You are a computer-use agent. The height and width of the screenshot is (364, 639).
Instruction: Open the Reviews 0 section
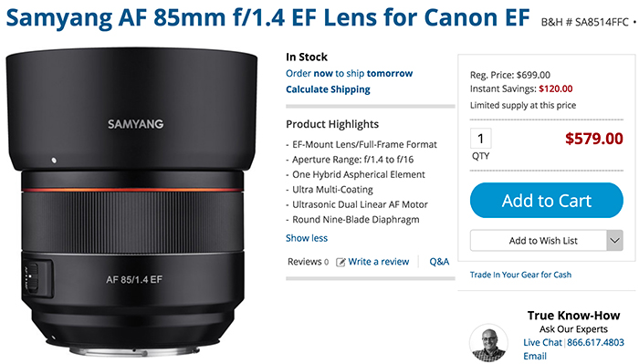[309, 262]
